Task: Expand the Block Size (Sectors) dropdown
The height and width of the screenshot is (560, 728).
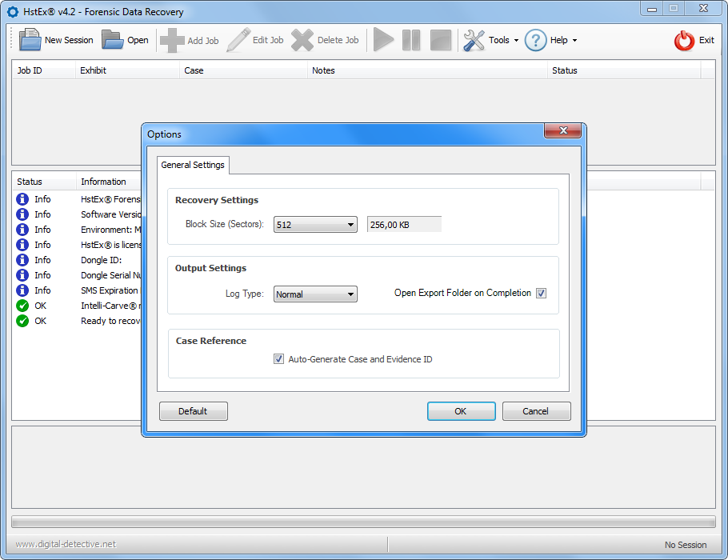Action: pyautogui.click(x=315, y=225)
